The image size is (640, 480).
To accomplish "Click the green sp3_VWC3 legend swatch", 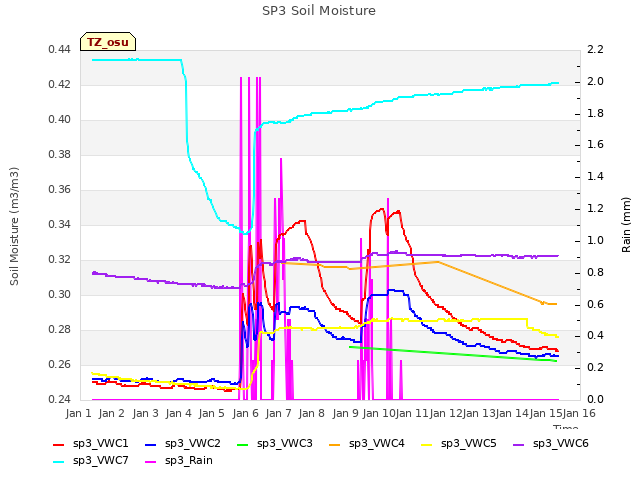I will pyautogui.click(x=243, y=444).
